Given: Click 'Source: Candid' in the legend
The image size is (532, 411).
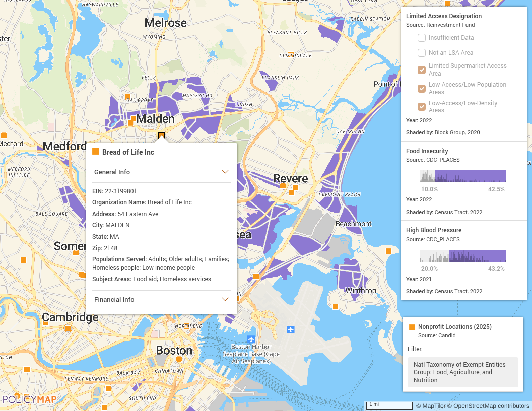Looking at the screenshot, I should pyautogui.click(x=437, y=336).
